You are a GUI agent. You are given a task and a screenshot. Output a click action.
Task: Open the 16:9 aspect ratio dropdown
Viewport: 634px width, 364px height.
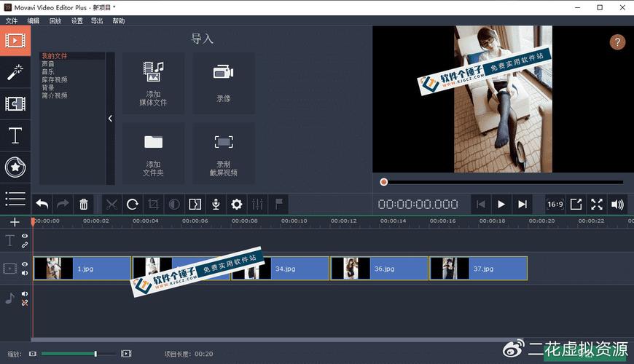pos(555,205)
